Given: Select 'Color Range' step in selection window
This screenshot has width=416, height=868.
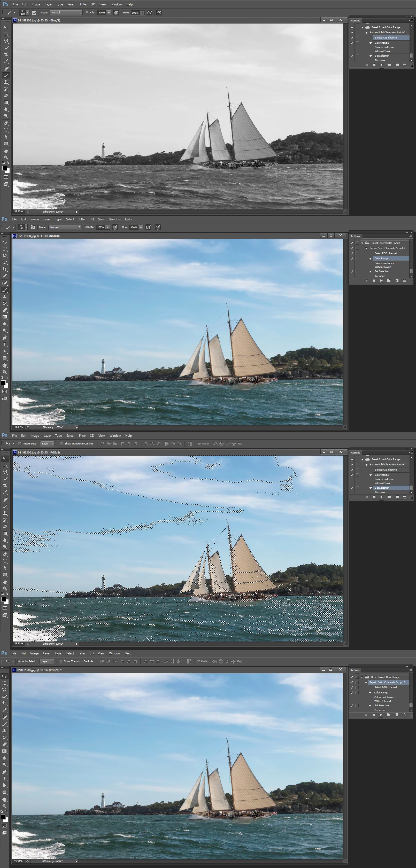Looking at the screenshot, I should (x=382, y=474).
